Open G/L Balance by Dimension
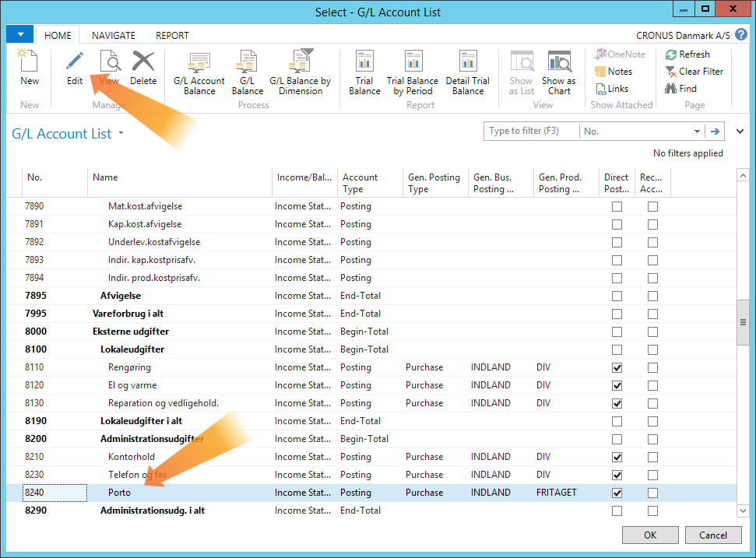This screenshot has height=558, width=756. (301, 72)
